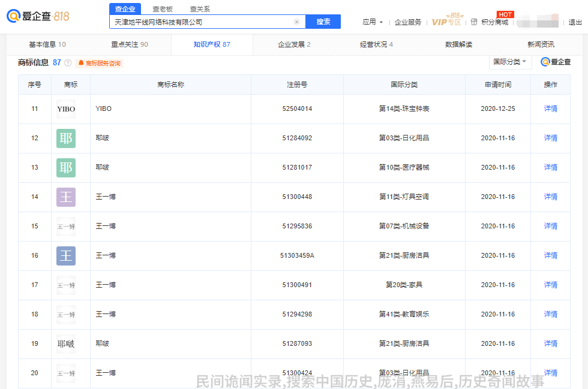
Task: Open the 商标服务咨询 link
Action: 103,64
